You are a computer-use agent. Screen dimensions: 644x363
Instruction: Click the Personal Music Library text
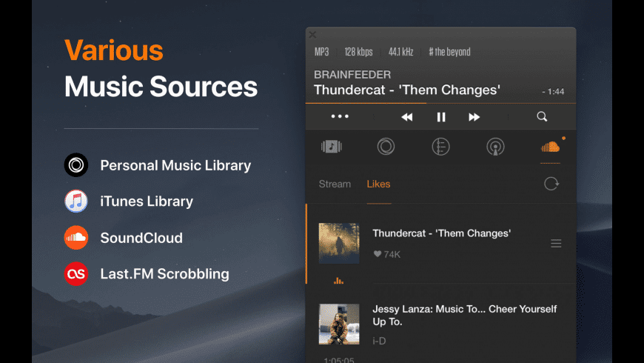tap(175, 165)
